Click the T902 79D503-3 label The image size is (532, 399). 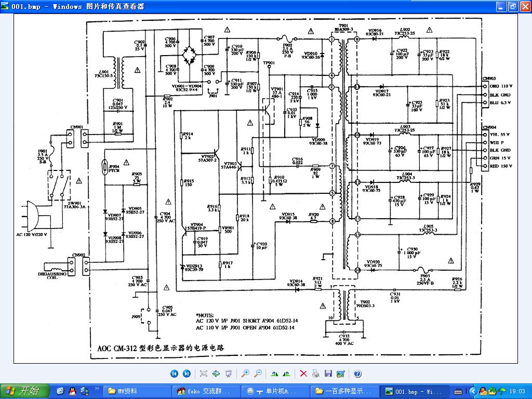(365, 303)
